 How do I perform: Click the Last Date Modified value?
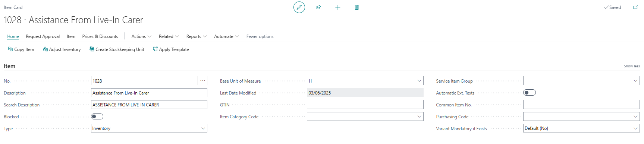point(365,93)
